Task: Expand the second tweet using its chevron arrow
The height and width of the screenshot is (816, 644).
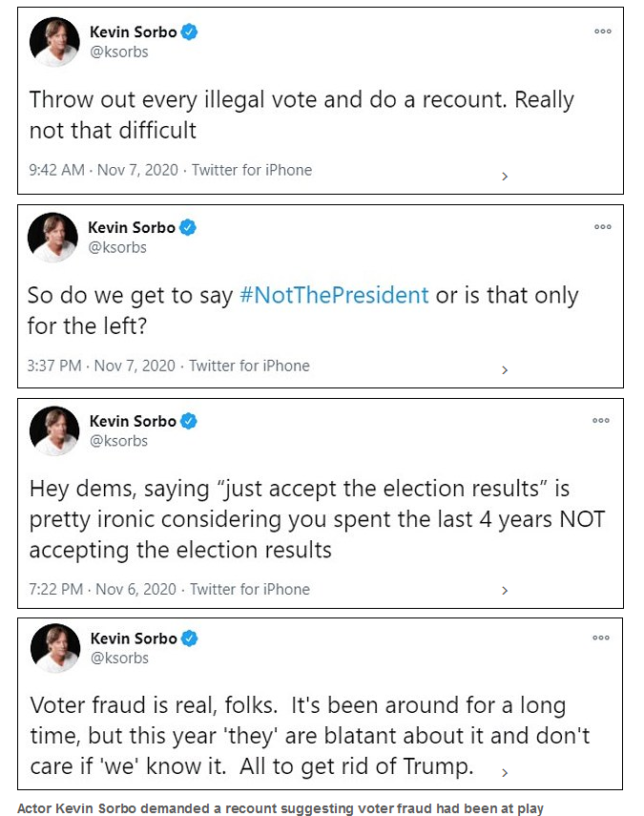Action: click(505, 370)
